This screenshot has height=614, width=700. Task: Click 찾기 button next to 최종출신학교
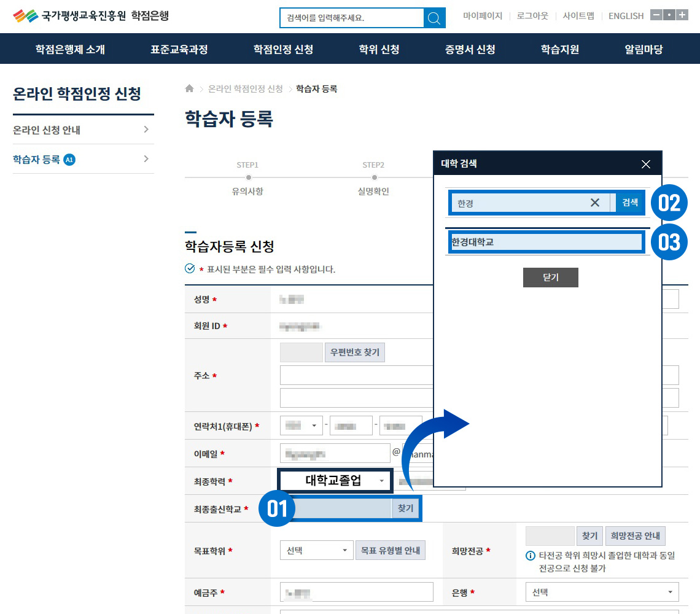(x=405, y=508)
